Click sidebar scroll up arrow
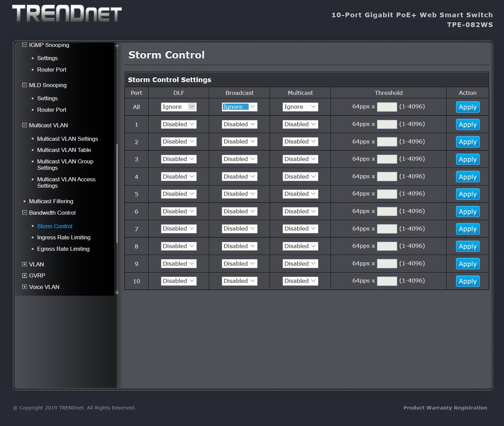 (117, 46)
